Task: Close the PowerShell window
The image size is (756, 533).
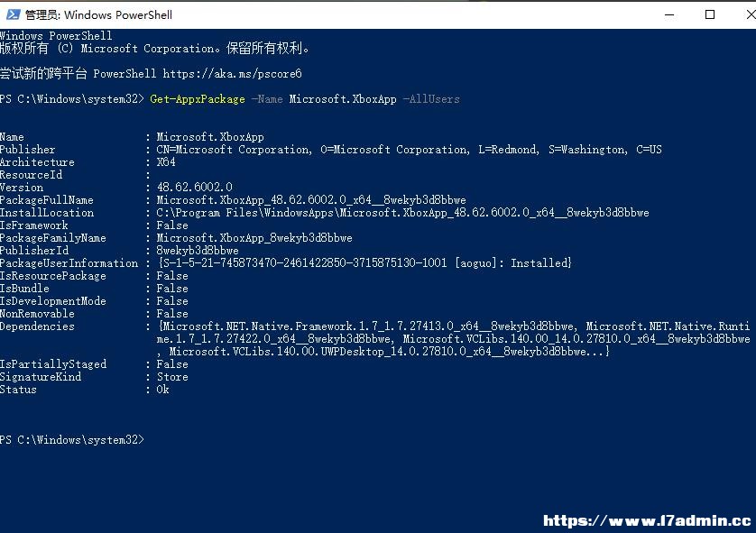Action: pos(751,15)
